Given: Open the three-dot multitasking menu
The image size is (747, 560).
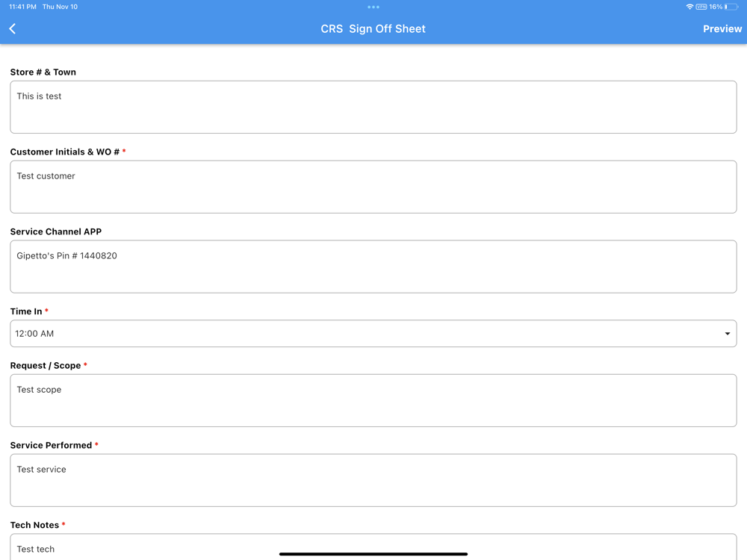Looking at the screenshot, I should click(373, 7).
